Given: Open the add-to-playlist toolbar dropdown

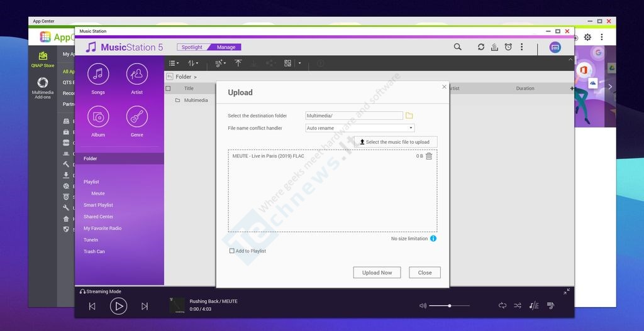Looking at the screenshot, I should pos(221,63).
